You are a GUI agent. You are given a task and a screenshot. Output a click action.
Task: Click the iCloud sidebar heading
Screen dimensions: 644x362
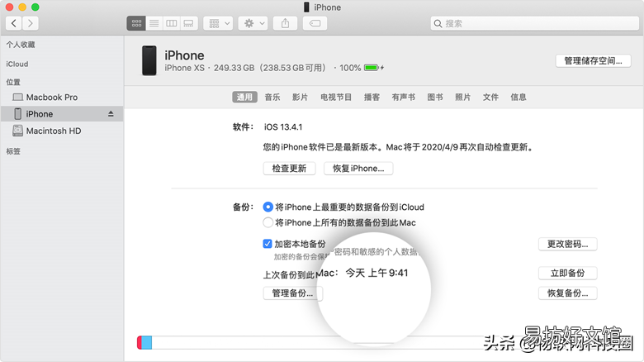pyautogui.click(x=17, y=64)
